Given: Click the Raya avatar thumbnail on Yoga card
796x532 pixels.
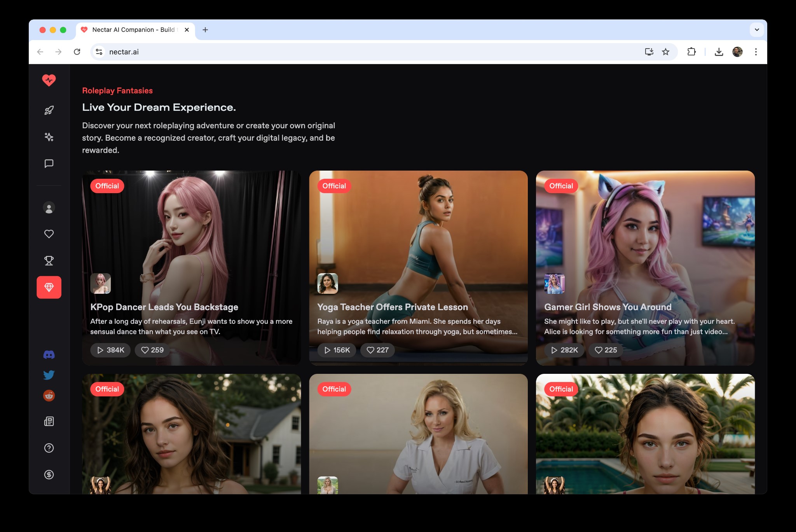Looking at the screenshot, I should coord(328,283).
